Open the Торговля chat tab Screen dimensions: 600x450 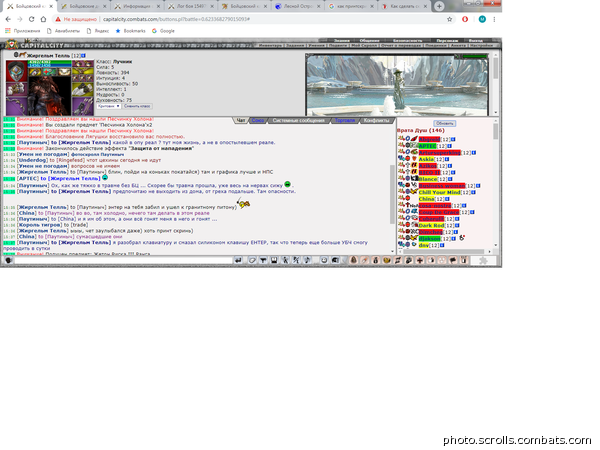(x=345, y=121)
